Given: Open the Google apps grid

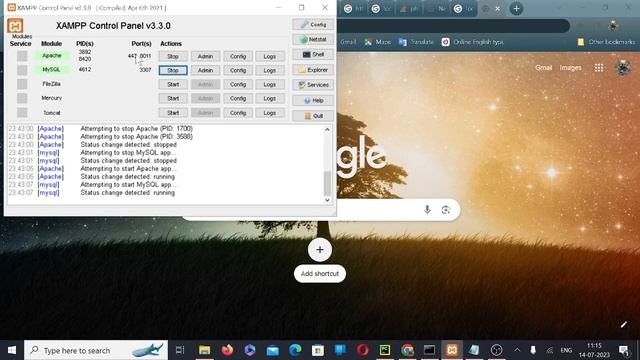Looking at the screenshot, I should pyautogui.click(x=599, y=68).
